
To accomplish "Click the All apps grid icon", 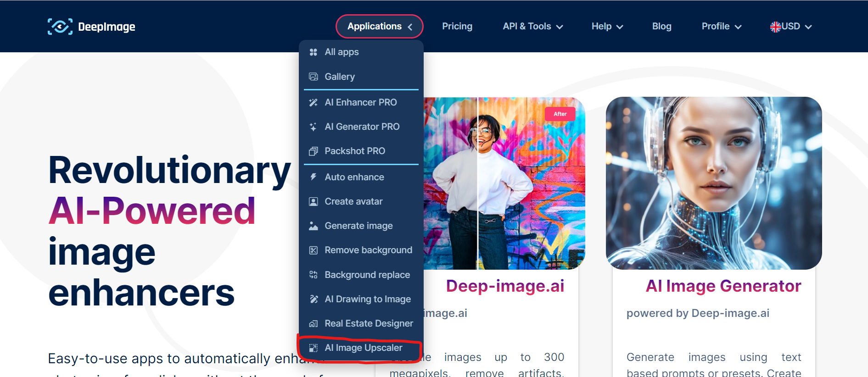I will [x=314, y=52].
